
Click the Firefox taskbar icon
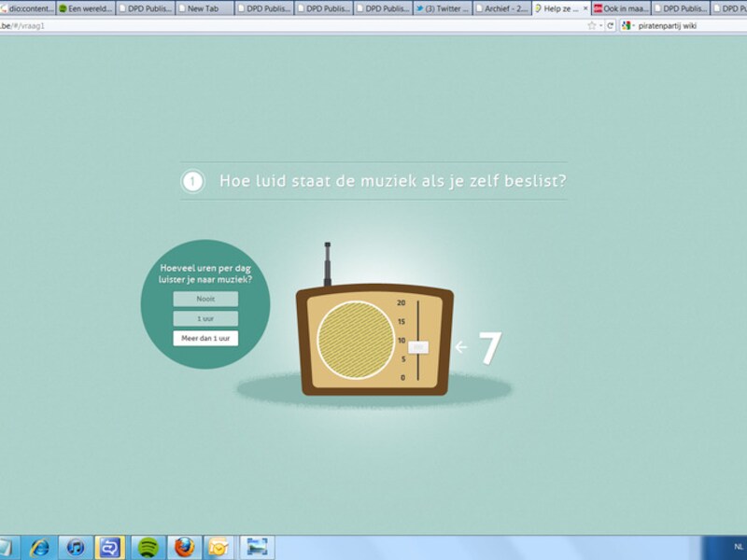coord(184,548)
